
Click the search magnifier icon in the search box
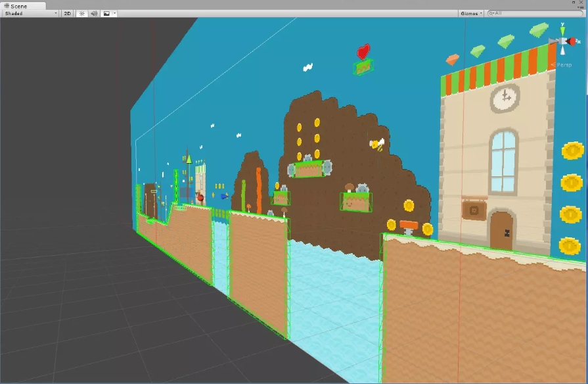(491, 13)
